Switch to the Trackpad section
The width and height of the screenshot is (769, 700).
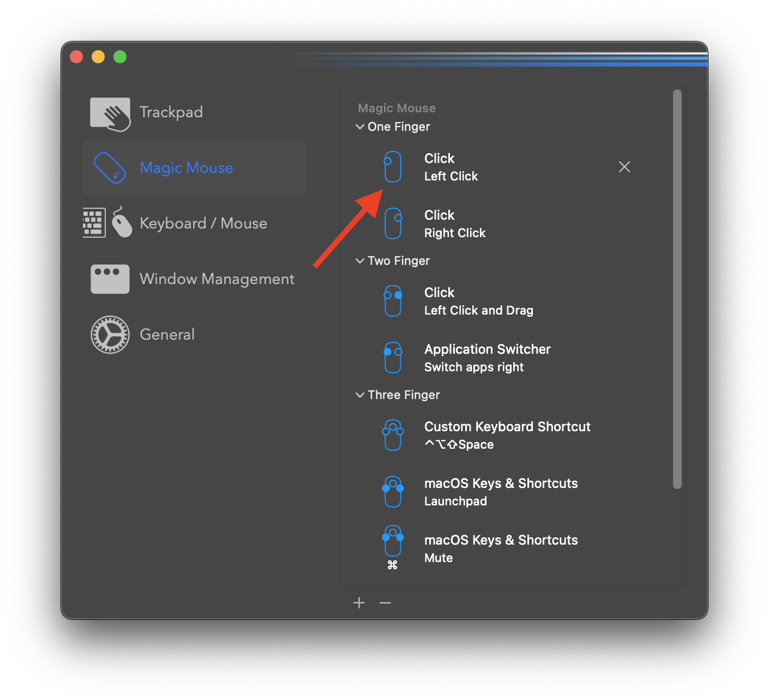171,112
